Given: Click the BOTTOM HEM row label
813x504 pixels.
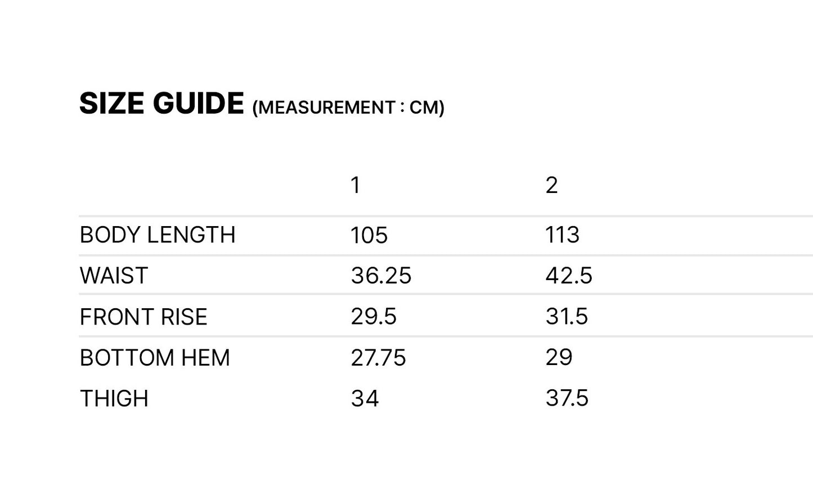Looking at the screenshot, I should 155,358.
